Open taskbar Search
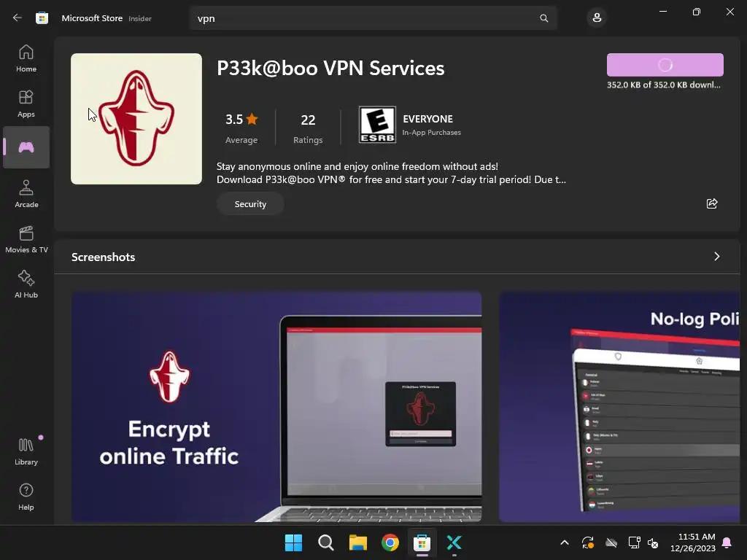The height and width of the screenshot is (560, 747). click(326, 542)
